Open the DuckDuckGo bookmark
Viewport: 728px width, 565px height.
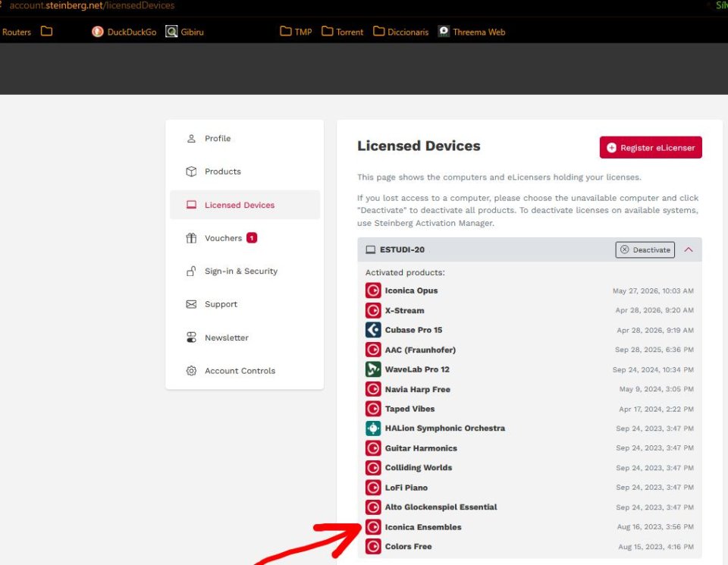(124, 32)
